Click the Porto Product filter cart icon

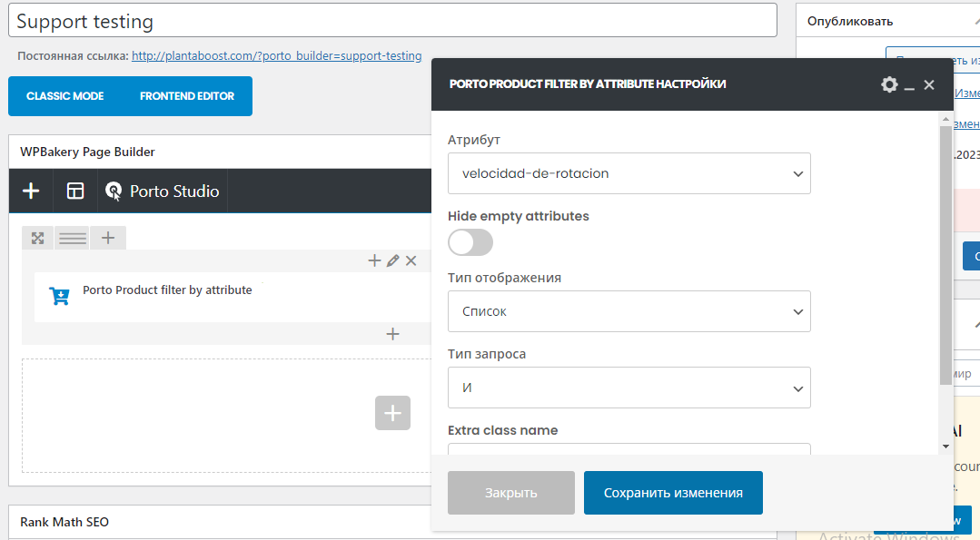click(x=59, y=296)
